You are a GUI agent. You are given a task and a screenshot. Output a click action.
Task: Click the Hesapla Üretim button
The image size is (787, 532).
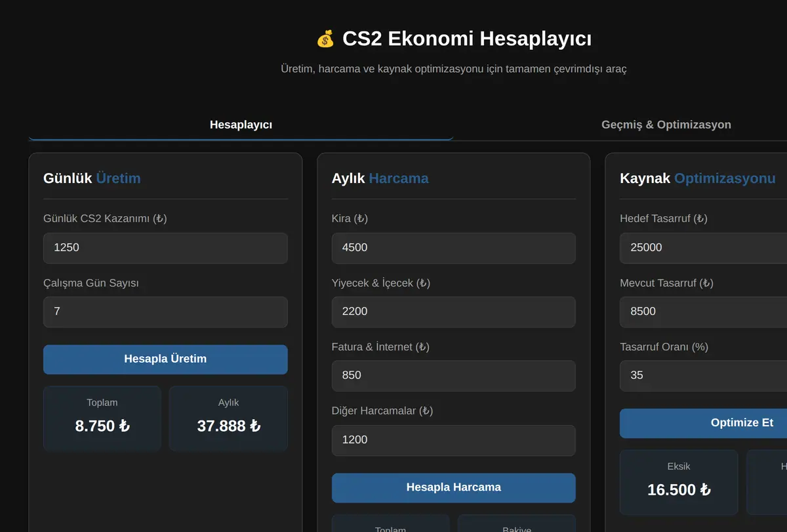click(x=165, y=359)
